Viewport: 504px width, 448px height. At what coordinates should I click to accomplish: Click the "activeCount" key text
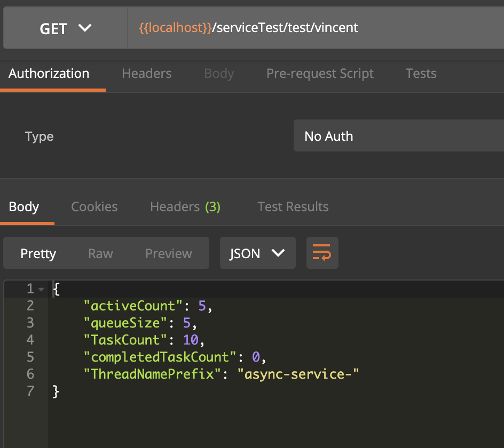coord(133,306)
